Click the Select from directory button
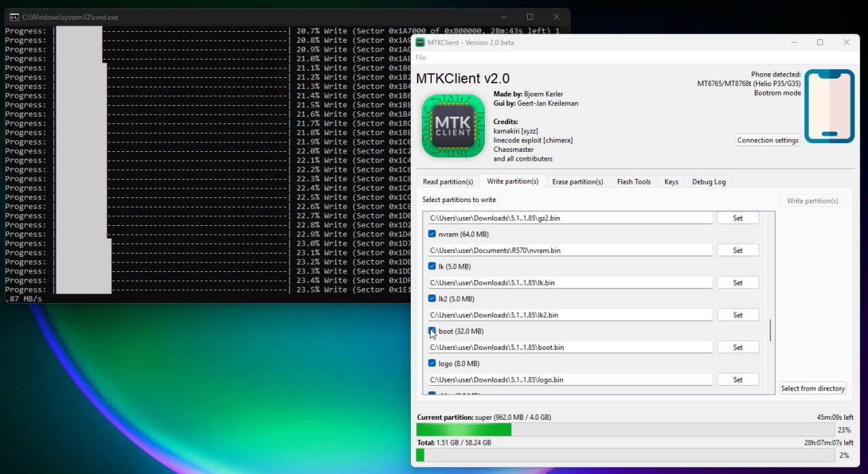868x474 pixels. point(812,389)
